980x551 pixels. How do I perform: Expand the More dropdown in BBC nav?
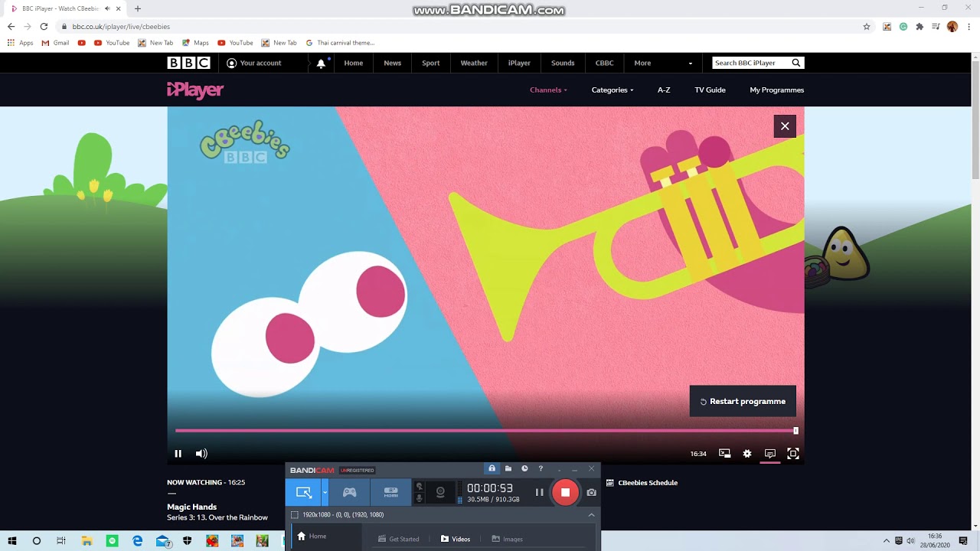click(663, 63)
